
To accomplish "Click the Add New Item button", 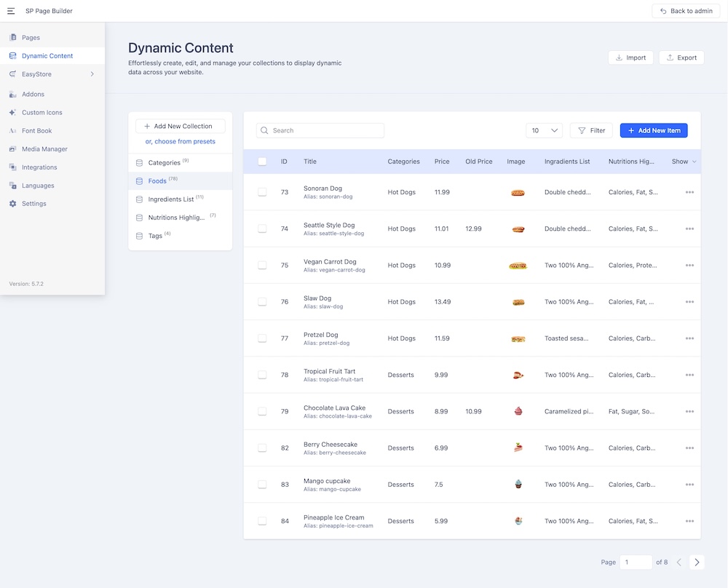I will 653,130.
